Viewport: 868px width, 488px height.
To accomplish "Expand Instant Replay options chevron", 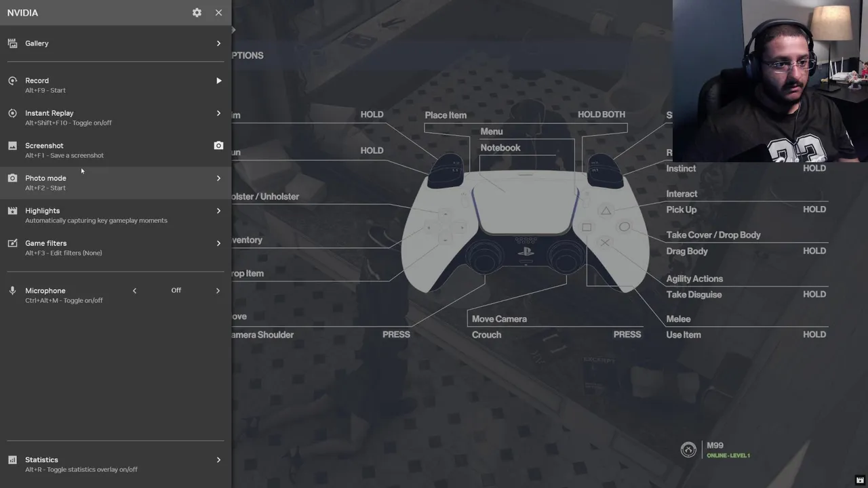I will coord(218,113).
